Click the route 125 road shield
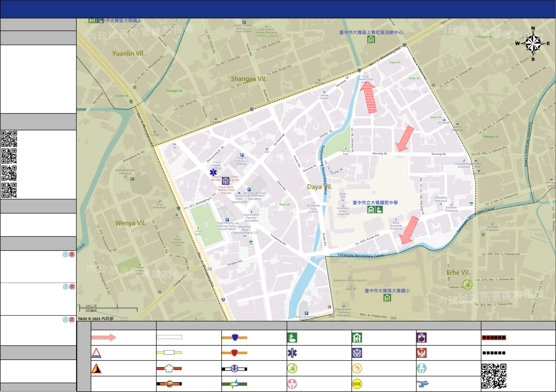Screen dimensions: 556x392 [210, 269]
